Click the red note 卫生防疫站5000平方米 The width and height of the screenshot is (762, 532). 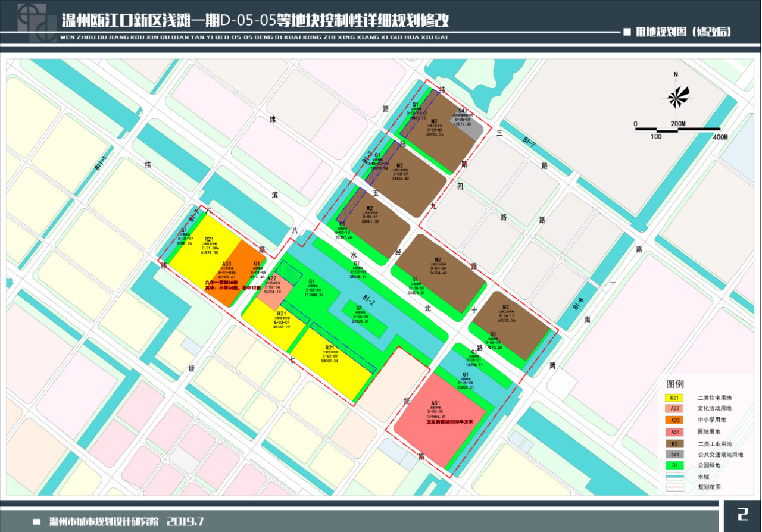pyautogui.click(x=449, y=422)
